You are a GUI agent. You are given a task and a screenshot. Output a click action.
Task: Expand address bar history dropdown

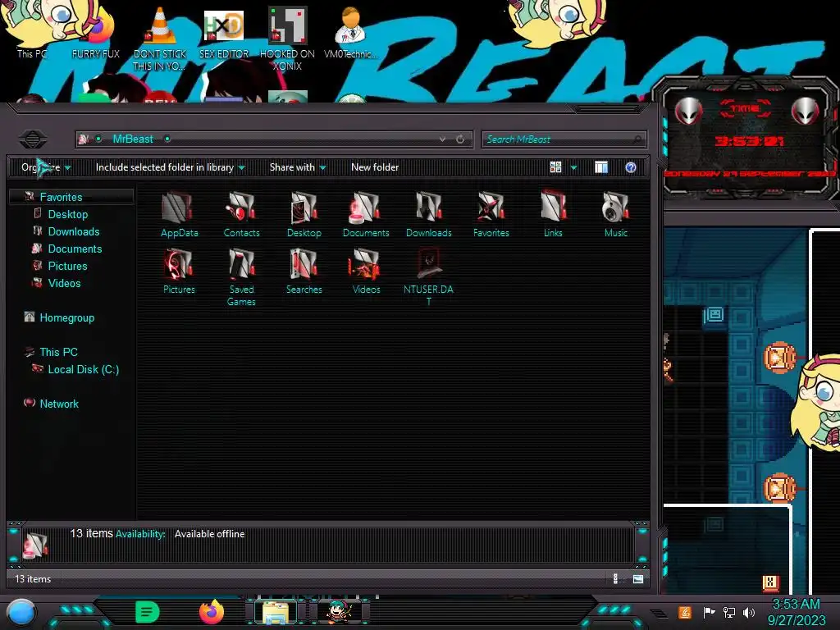[x=442, y=139]
